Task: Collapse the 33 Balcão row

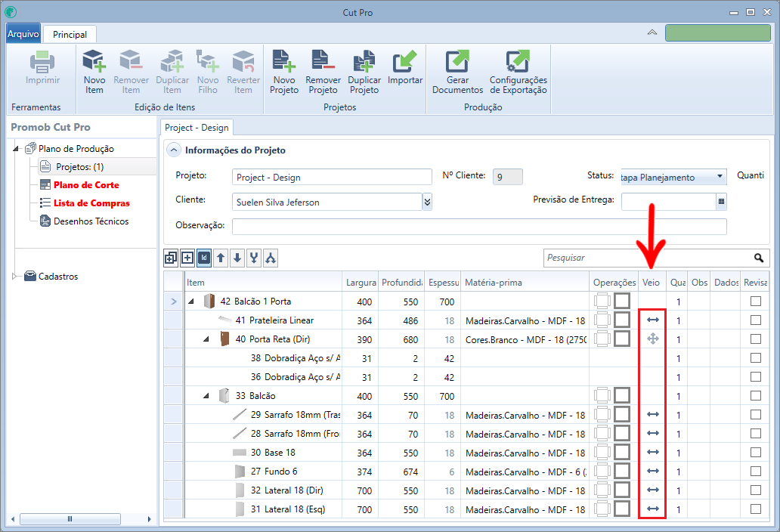Action: click(206, 396)
